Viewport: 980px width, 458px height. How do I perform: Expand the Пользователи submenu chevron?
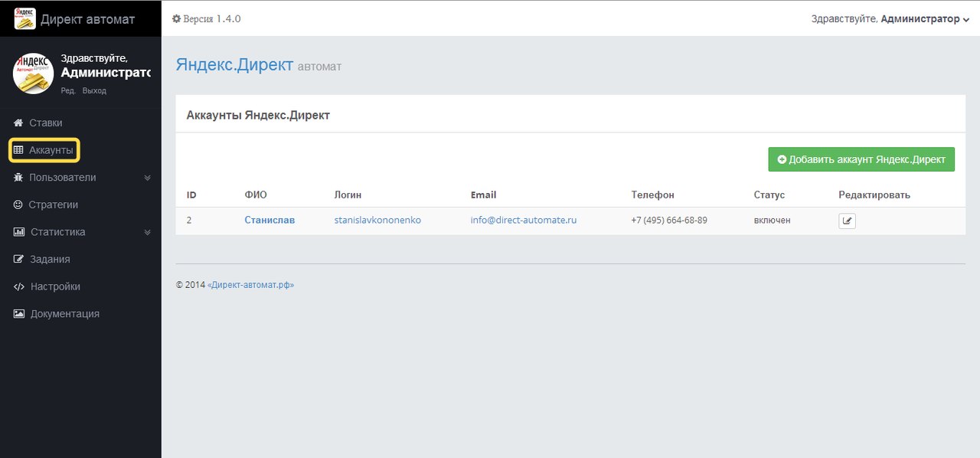pyautogui.click(x=148, y=178)
